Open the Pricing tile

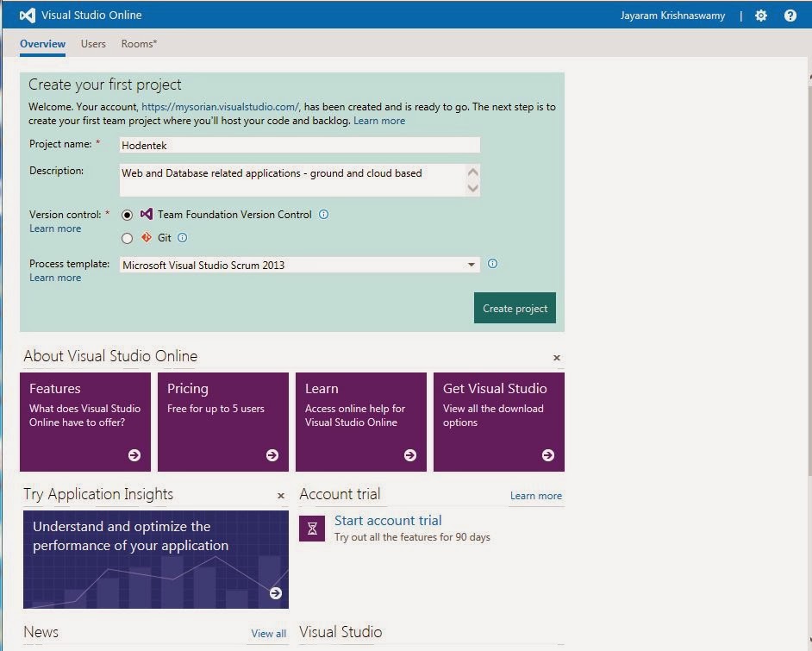223,422
